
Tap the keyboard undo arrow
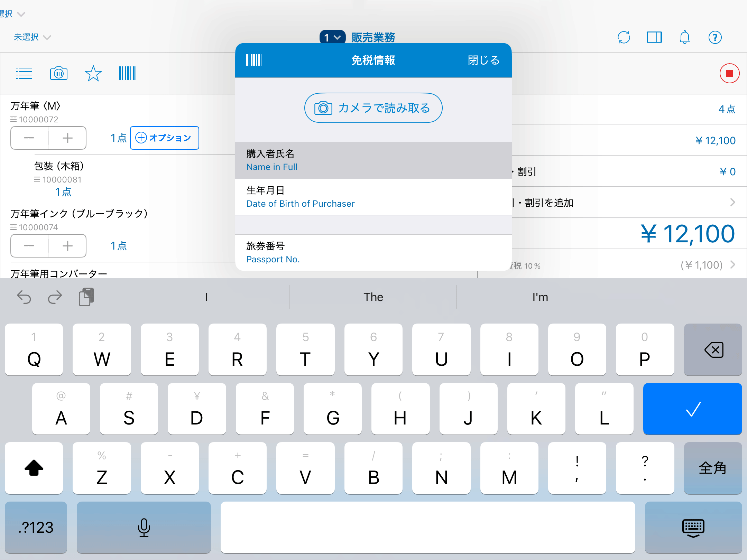[x=24, y=297]
